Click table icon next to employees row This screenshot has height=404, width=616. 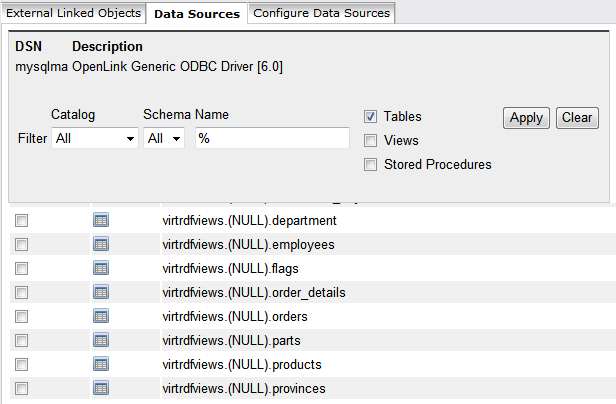pyautogui.click(x=100, y=244)
